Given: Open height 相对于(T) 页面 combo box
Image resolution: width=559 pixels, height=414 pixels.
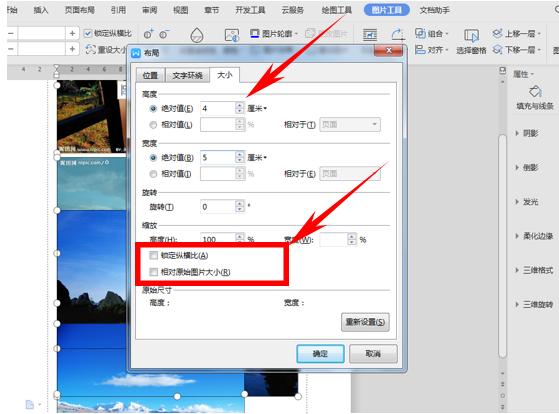Looking at the screenshot, I should pyautogui.click(x=350, y=124).
